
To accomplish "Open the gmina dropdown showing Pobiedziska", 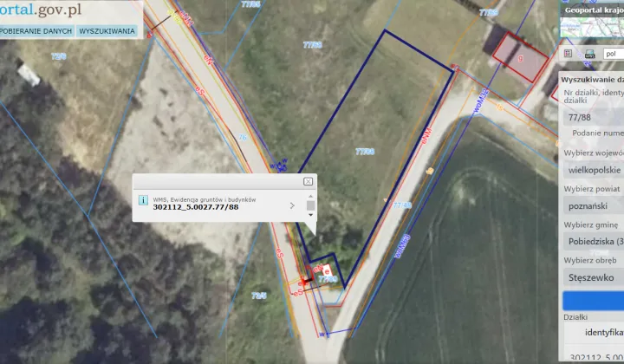I will [594, 242].
